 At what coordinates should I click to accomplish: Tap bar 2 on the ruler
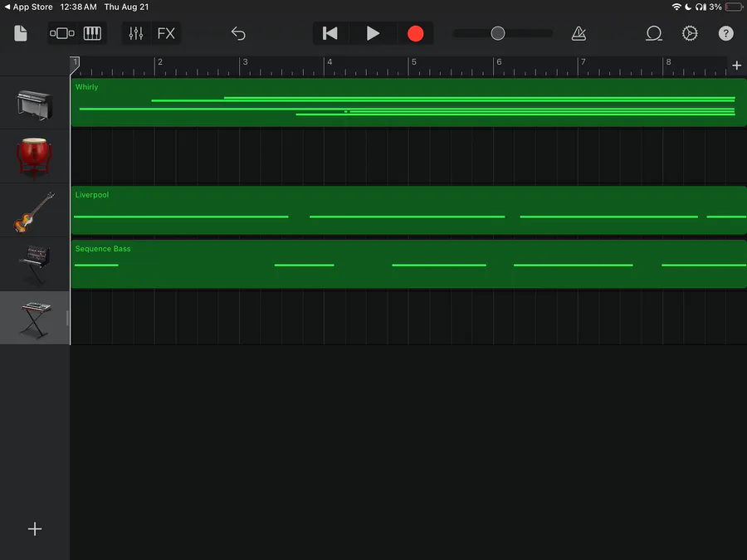[160, 62]
